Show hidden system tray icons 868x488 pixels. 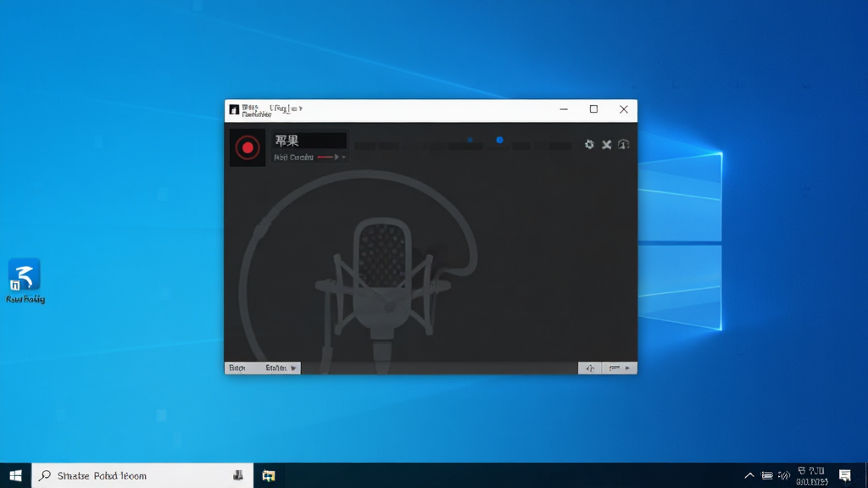tap(749, 475)
